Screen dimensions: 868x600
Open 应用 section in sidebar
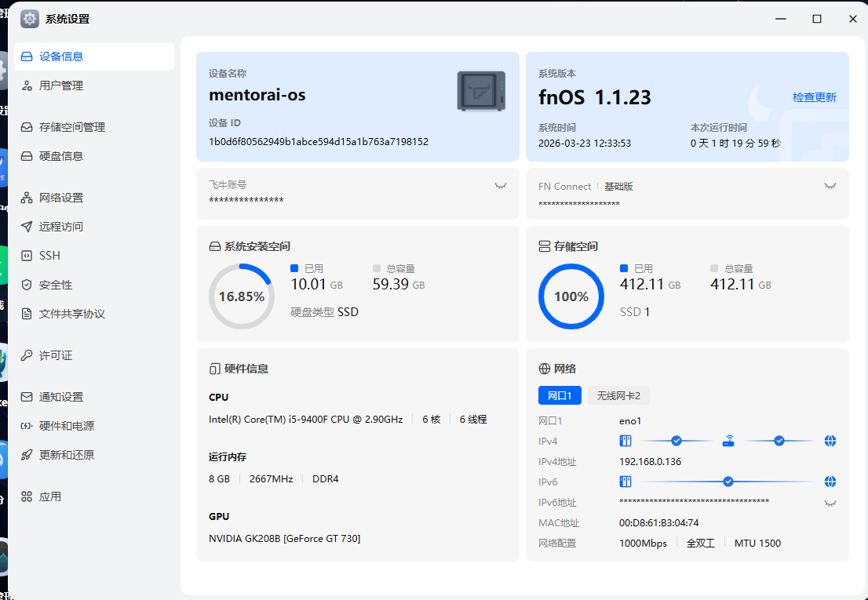[x=50, y=496]
